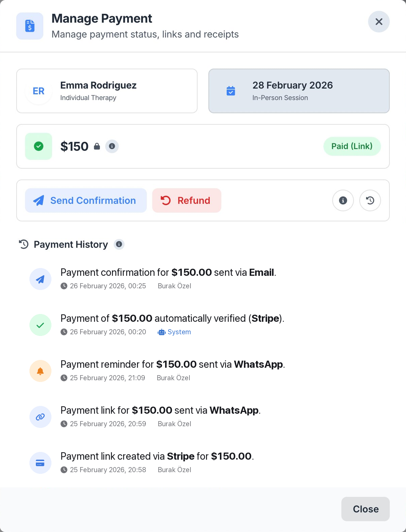
Task: Click the credit card icon for link created entry
Action: coord(40,463)
